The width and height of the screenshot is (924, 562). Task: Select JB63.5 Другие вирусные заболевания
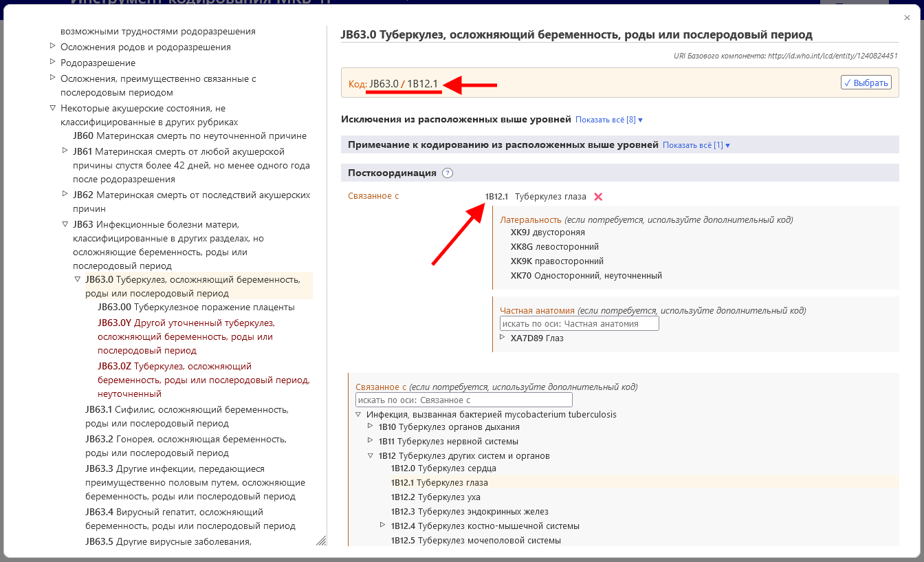pyautogui.click(x=168, y=541)
